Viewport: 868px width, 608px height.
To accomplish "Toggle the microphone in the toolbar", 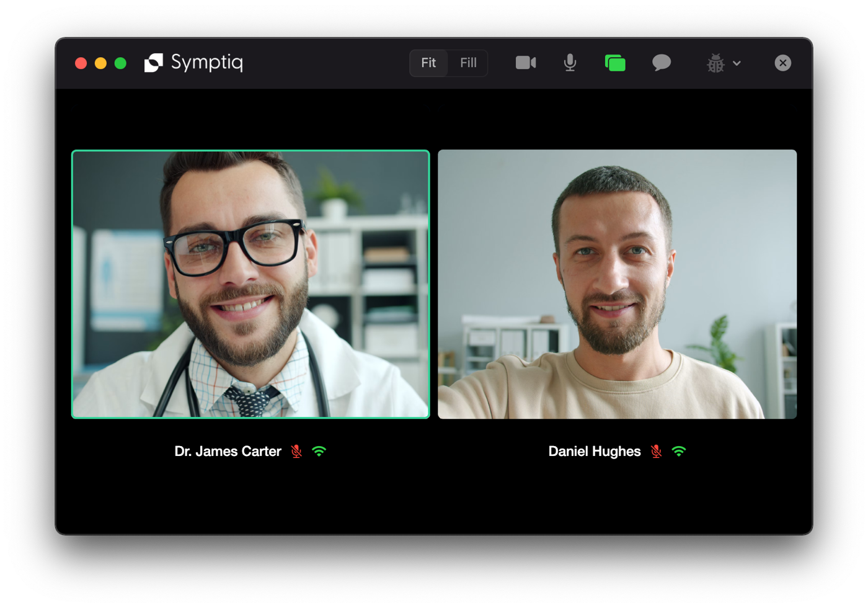I will click(570, 63).
